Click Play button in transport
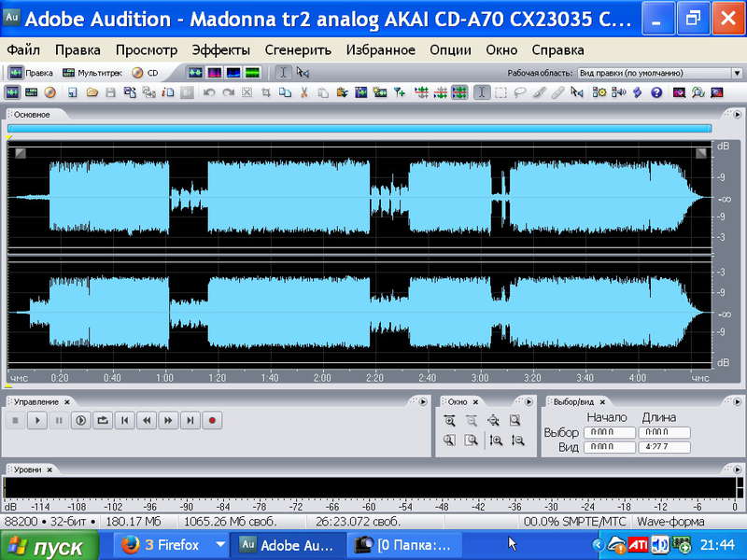747x560 pixels. tap(37, 421)
